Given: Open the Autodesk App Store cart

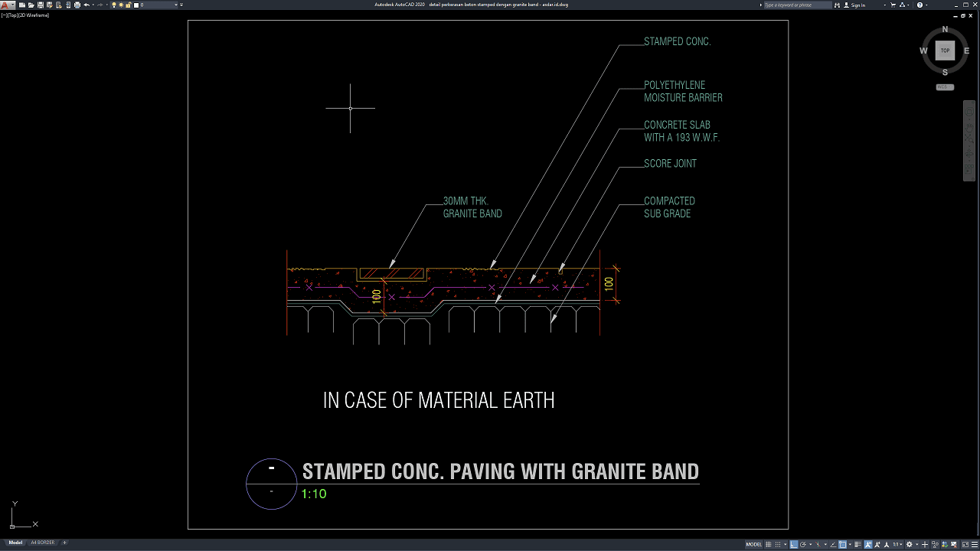Looking at the screenshot, I should click(x=893, y=5).
